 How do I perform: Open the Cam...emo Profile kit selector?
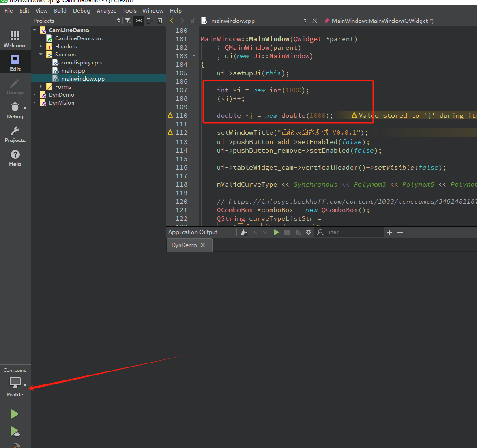15,382
